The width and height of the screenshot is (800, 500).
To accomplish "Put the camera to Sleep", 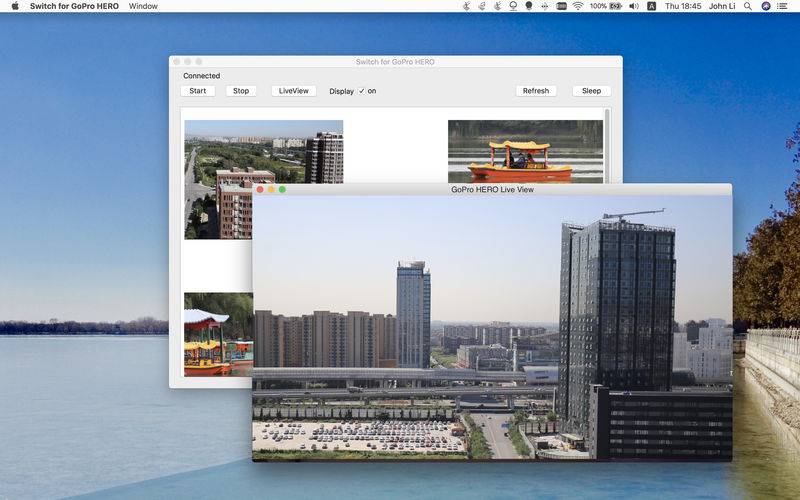I will point(591,91).
